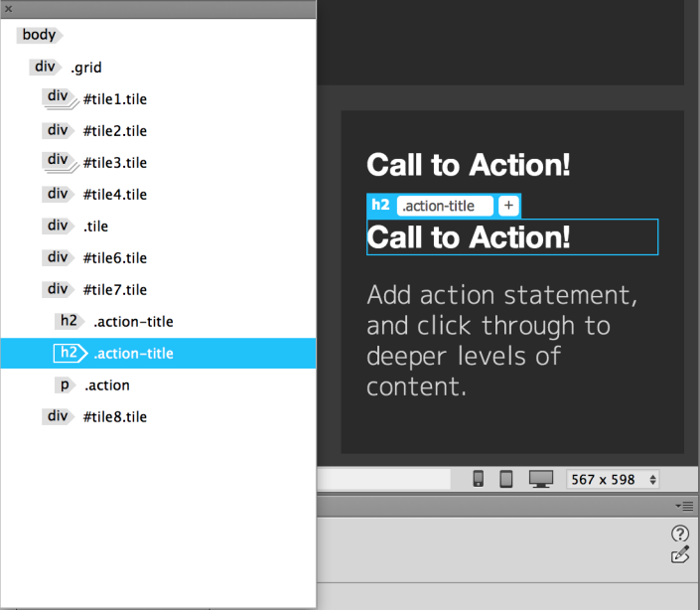Image resolution: width=700 pixels, height=610 pixels.
Task: Open the 567 x 598 window size dropdown
Action: coord(612,479)
